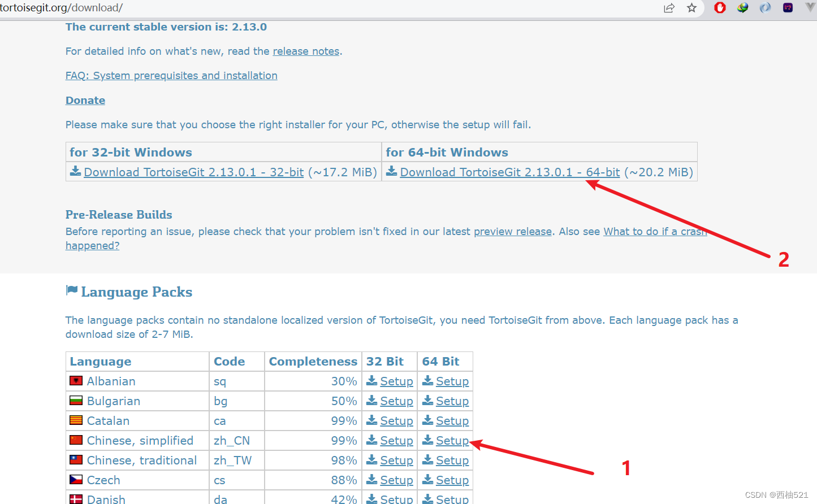The height and width of the screenshot is (504, 817).
Task: Bookmark this page with the star icon
Action: pos(691,8)
